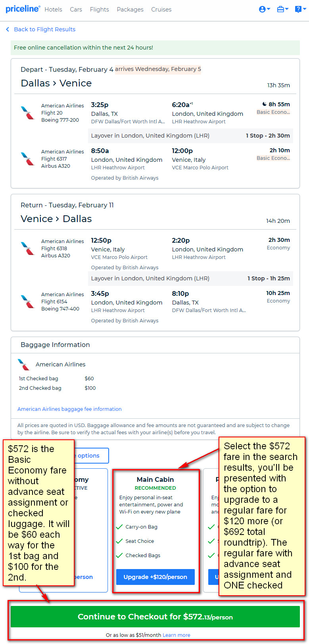Go back to Flight Results
Screen dimensions: 309x644
tap(44, 29)
